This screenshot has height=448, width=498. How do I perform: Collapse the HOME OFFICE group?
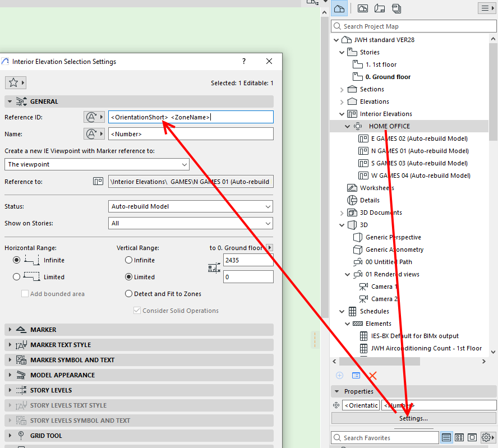click(348, 126)
